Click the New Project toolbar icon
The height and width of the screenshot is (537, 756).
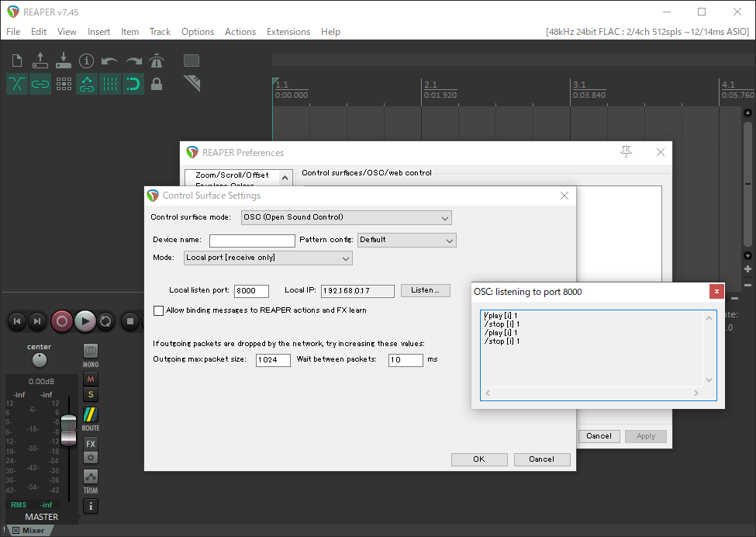coord(17,61)
